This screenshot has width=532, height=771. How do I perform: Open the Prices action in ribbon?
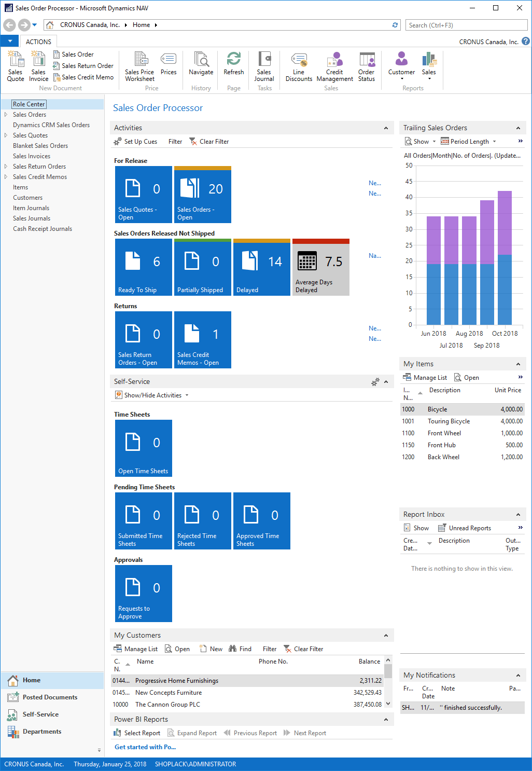[169, 64]
